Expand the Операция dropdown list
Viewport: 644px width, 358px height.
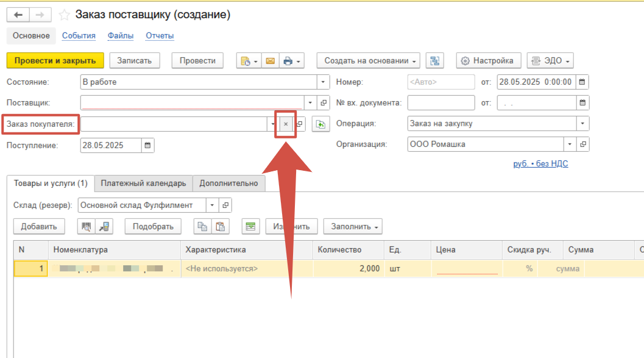pyautogui.click(x=583, y=124)
